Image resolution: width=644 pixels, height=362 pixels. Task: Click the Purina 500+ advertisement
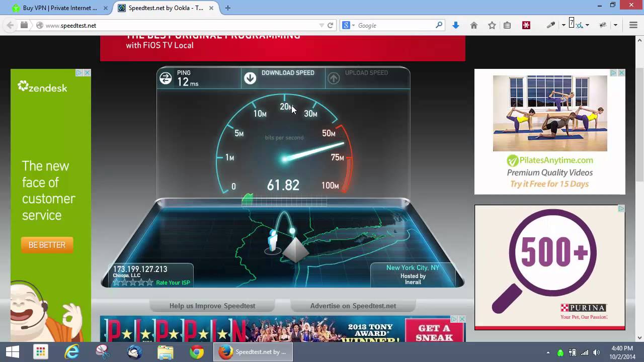(x=550, y=267)
